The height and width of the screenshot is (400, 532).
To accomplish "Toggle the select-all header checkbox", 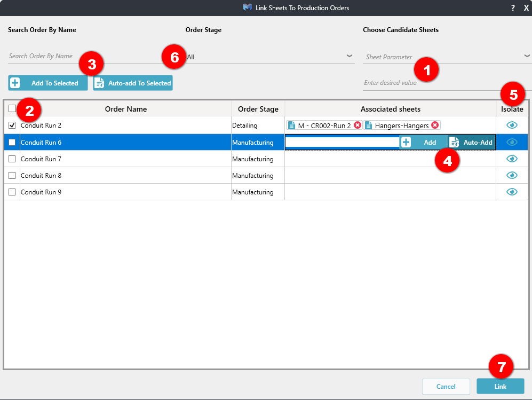I will (x=12, y=108).
